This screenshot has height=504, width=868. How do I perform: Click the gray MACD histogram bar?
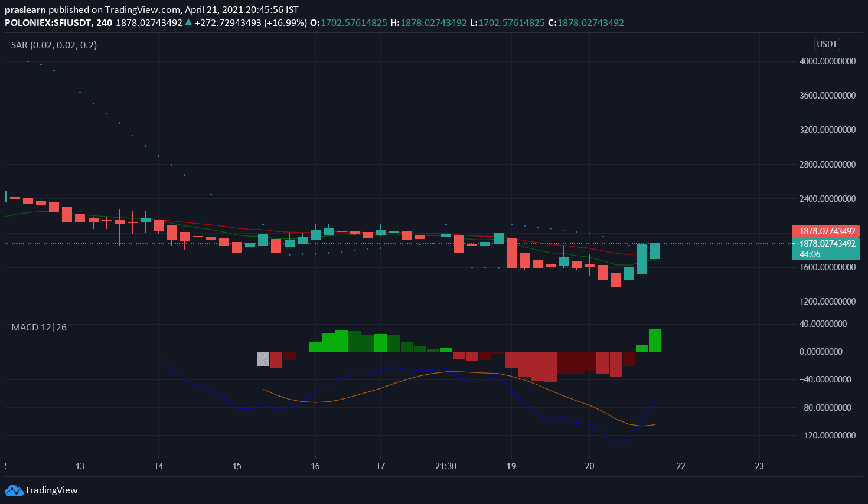click(263, 359)
